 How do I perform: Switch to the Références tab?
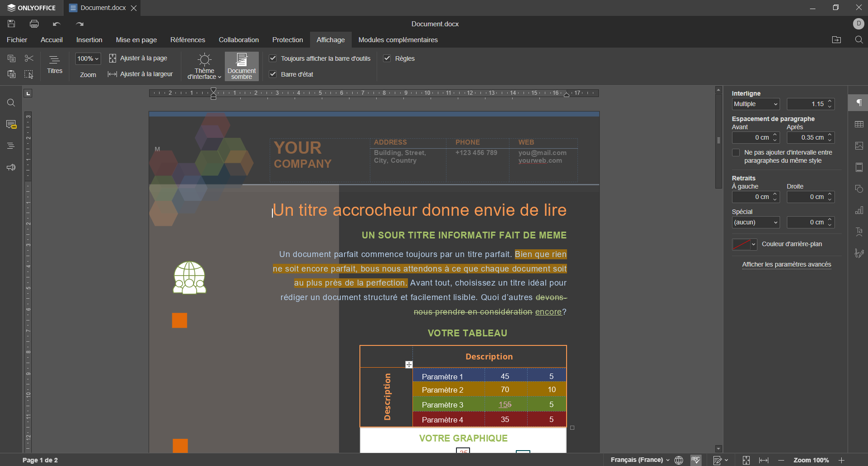pyautogui.click(x=188, y=40)
